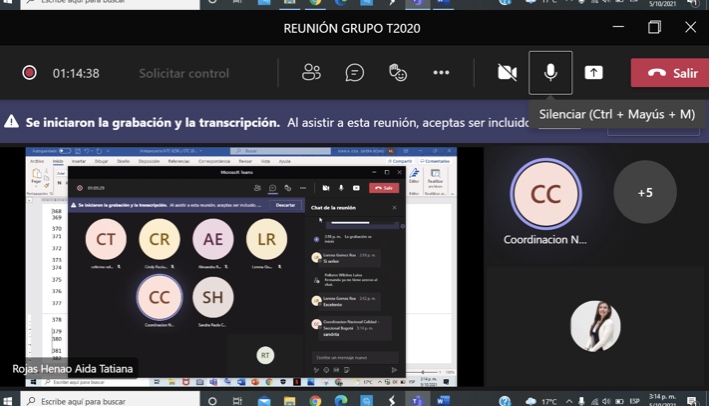Click Comentarios button in shared Word window

pyautogui.click(x=435, y=161)
